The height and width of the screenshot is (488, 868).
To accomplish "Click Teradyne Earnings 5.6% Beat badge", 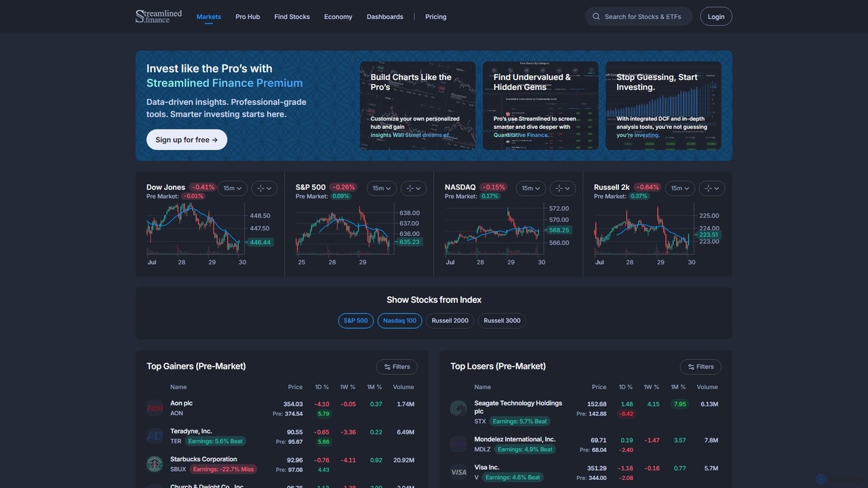I will [215, 441].
